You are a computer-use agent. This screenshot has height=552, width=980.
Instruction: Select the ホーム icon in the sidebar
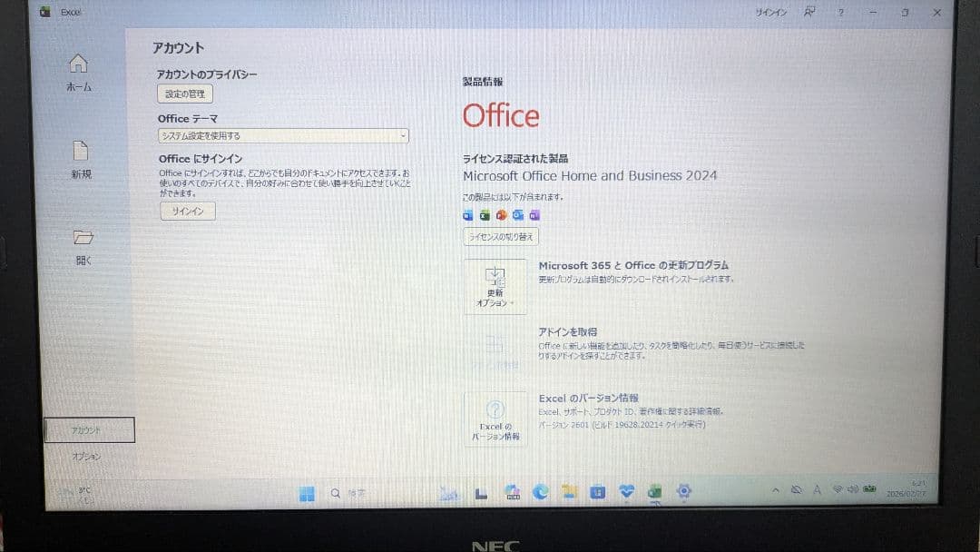(80, 65)
